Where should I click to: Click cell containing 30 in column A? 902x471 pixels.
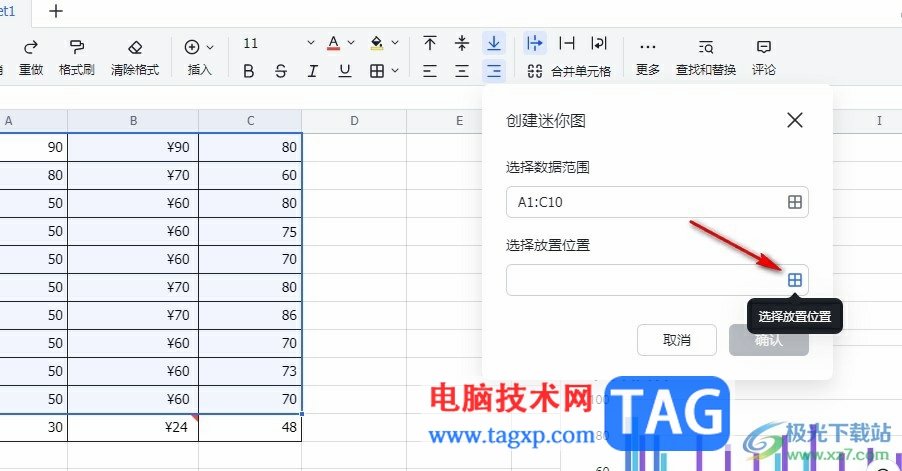[33, 427]
